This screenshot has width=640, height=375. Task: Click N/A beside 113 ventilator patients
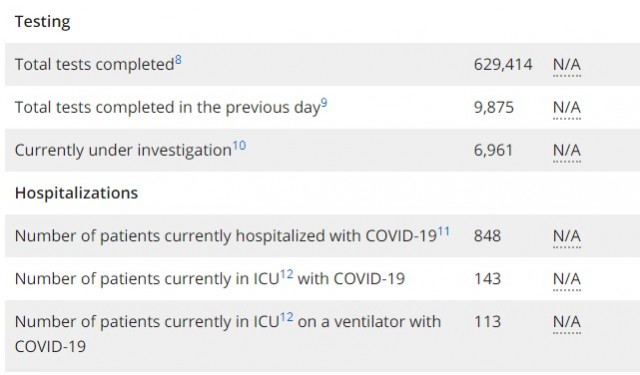[567, 322]
